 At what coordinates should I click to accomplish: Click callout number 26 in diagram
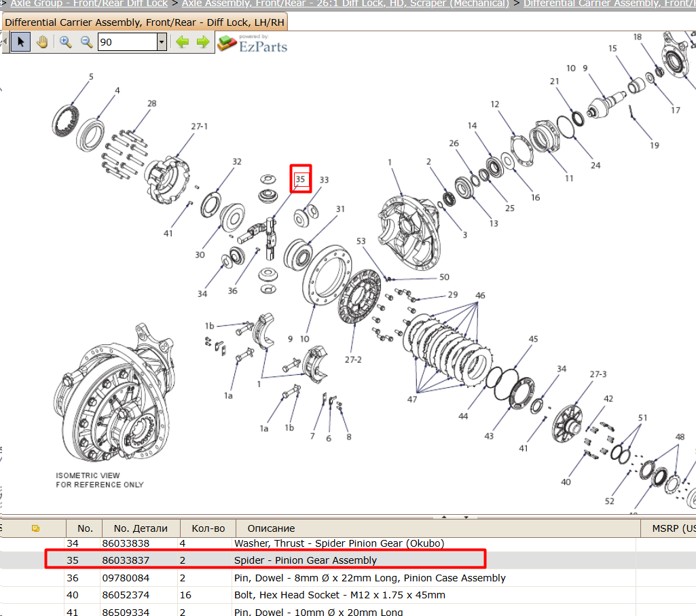coord(454,143)
